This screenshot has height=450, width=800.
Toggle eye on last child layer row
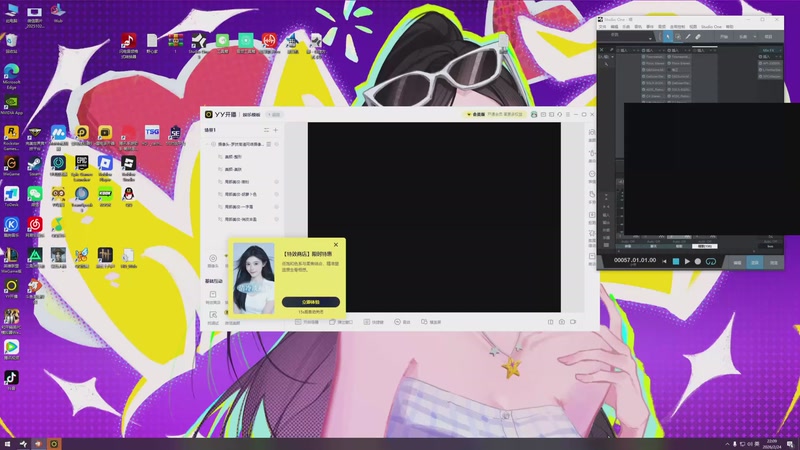pos(277,219)
